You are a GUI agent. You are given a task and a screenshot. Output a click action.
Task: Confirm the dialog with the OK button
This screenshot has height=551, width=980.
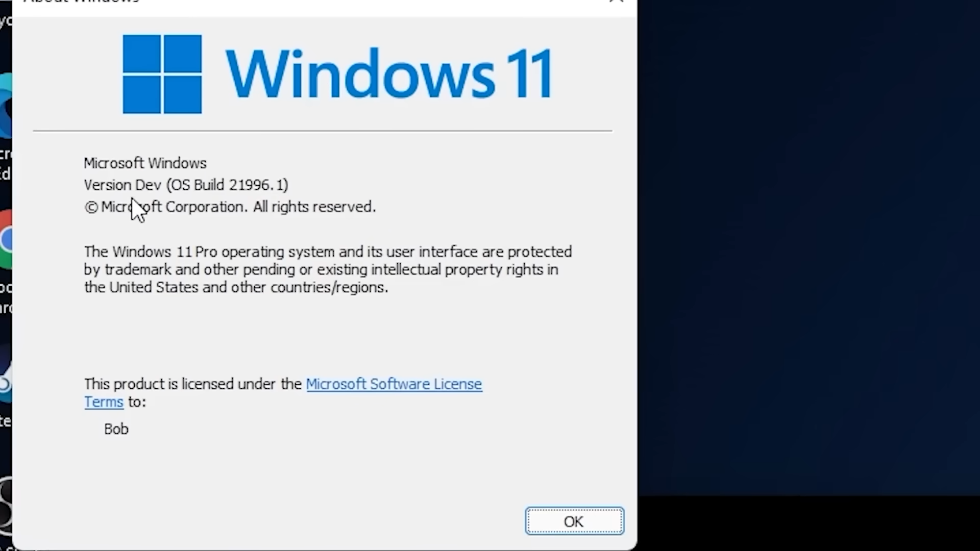point(574,521)
